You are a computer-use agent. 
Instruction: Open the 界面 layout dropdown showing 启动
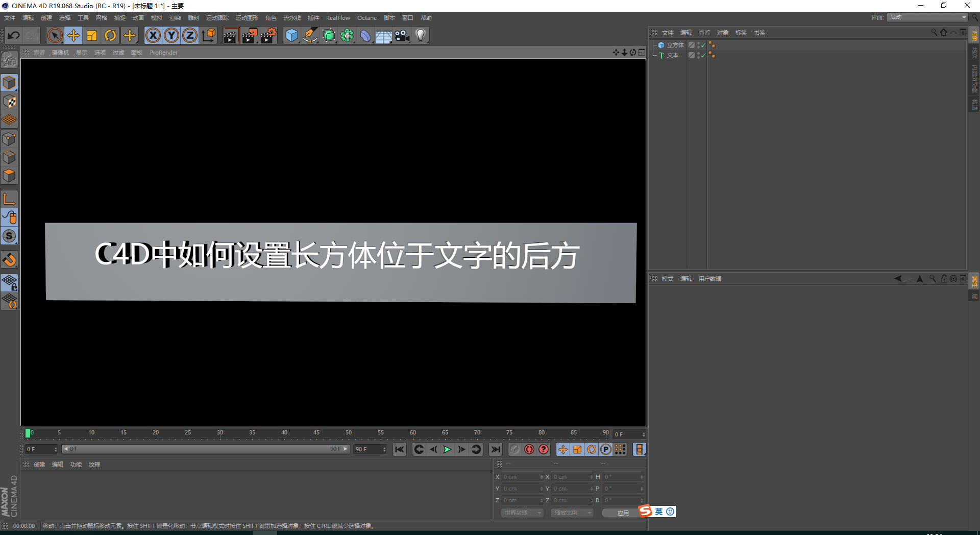926,17
